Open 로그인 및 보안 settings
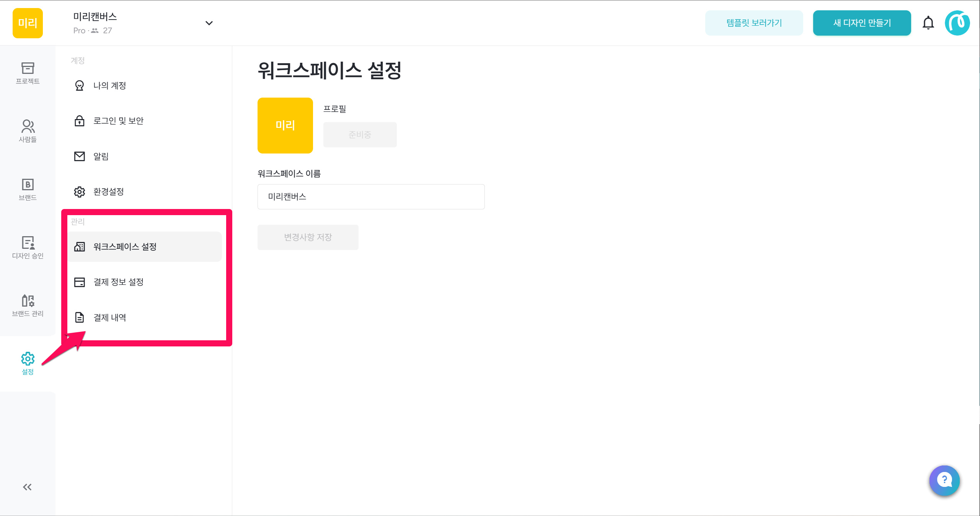 pyautogui.click(x=118, y=121)
